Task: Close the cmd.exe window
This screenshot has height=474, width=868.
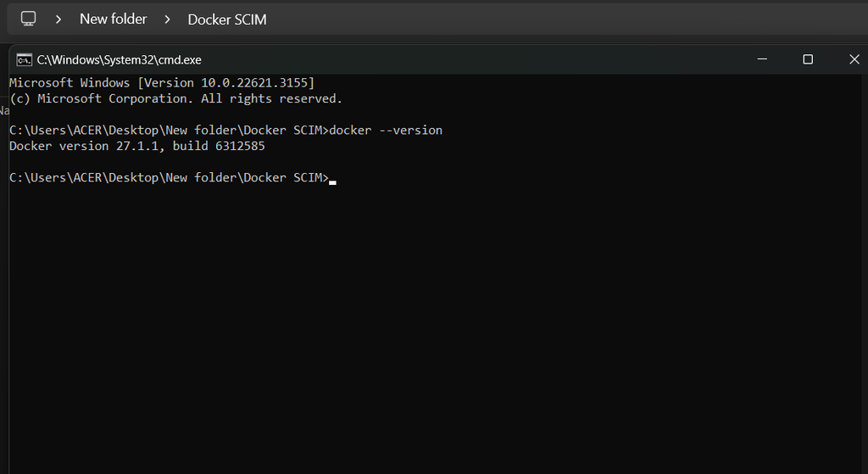Action: [854, 59]
